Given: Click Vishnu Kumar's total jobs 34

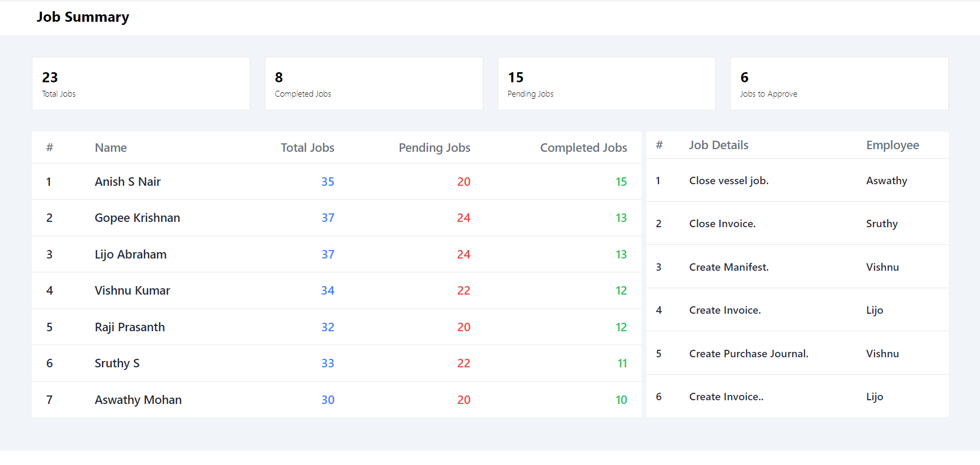Looking at the screenshot, I should tap(328, 290).
